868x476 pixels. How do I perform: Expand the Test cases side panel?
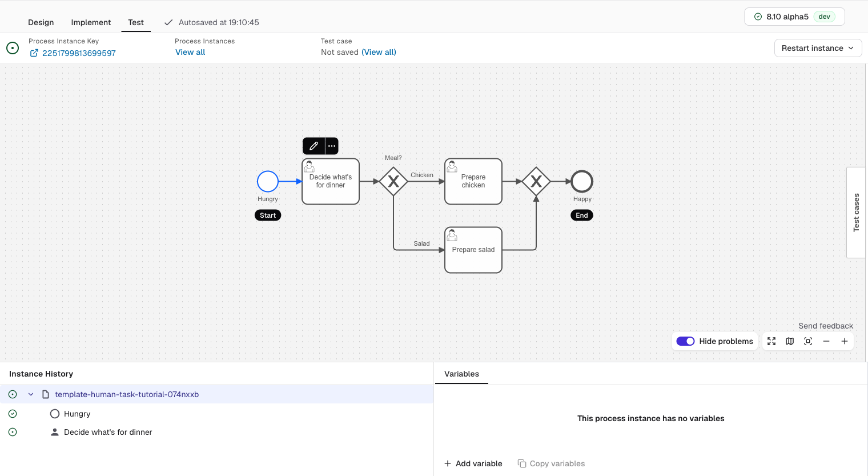pyautogui.click(x=856, y=213)
